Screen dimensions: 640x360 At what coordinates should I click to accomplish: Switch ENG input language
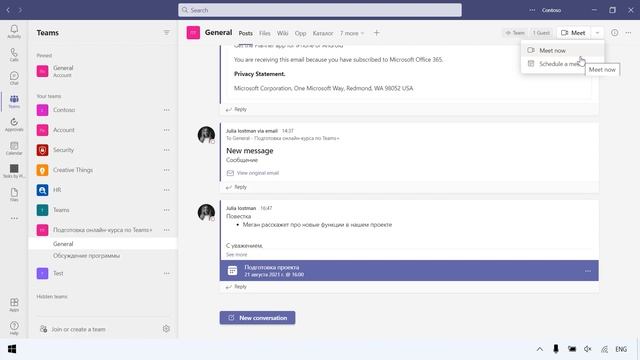[621, 349]
